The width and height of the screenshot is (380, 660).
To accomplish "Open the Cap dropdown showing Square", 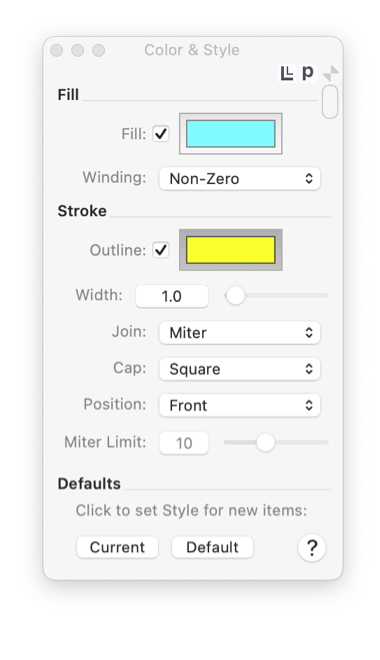I will click(239, 369).
